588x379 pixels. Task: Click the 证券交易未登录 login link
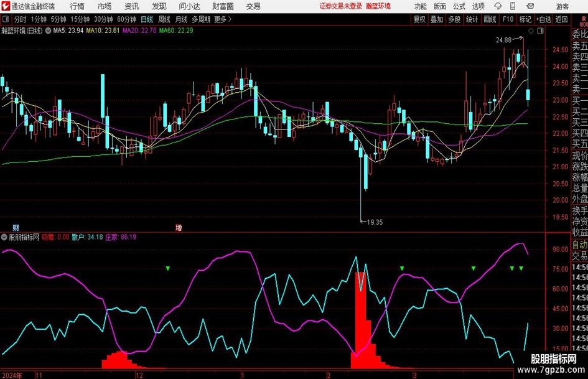tap(341, 6)
